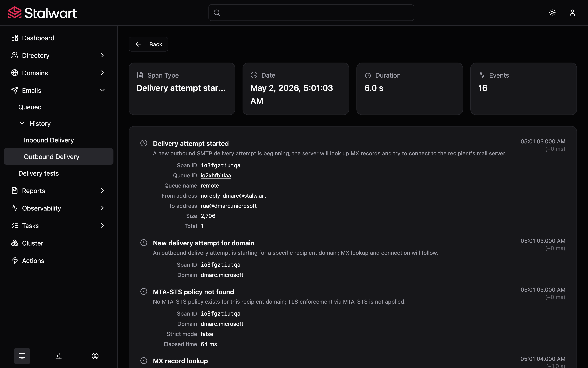Click the MTA-STS policy not found heading
588x368 pixels.
193,292
